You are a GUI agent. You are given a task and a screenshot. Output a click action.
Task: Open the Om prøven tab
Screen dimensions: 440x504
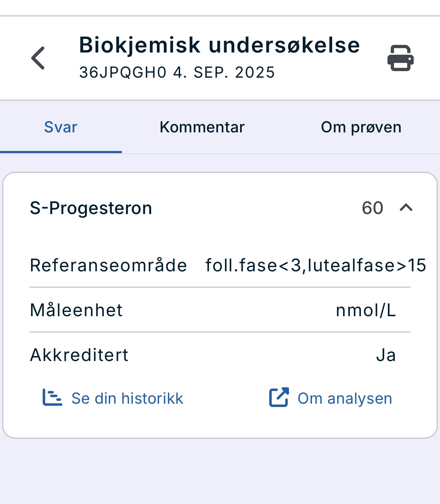[x=361, y=127]
